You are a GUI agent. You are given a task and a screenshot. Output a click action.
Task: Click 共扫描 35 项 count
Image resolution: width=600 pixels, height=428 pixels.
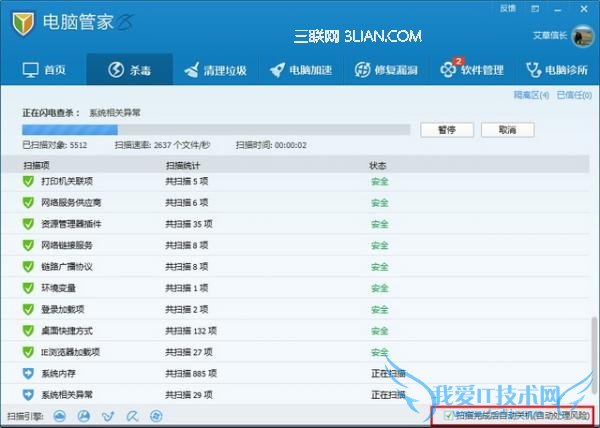pos(189,224)
